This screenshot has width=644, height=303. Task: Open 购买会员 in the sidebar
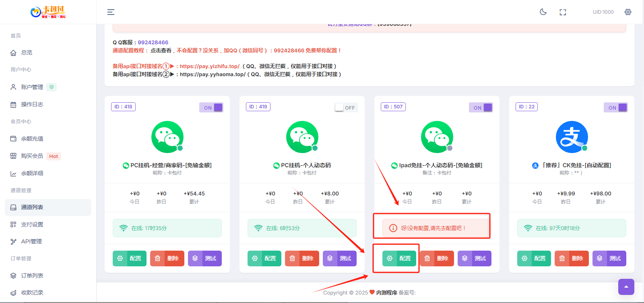[48, 156]
